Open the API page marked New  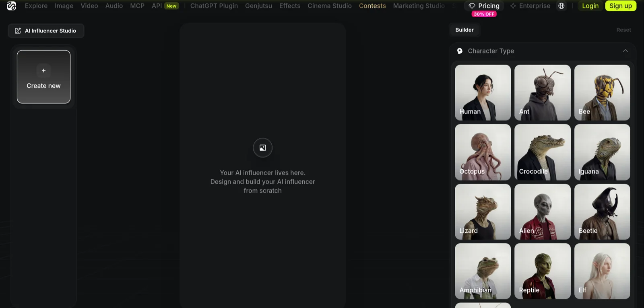click(165, 6)
